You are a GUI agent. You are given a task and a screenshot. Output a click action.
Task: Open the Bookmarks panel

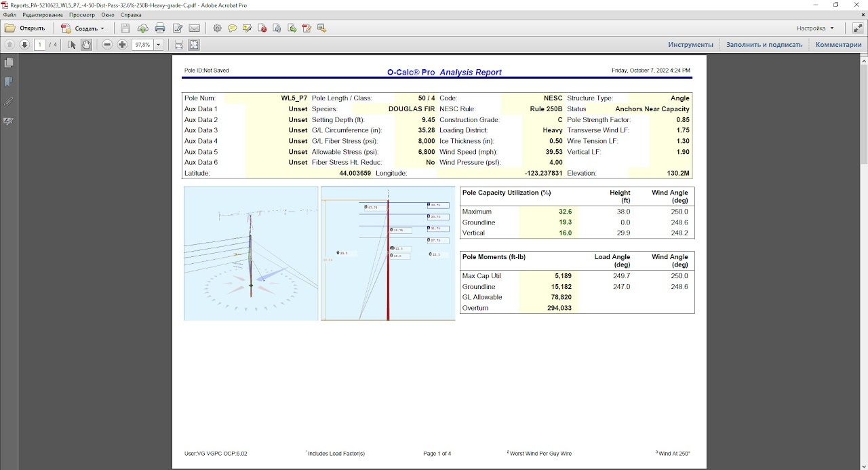tap(9, 81)
